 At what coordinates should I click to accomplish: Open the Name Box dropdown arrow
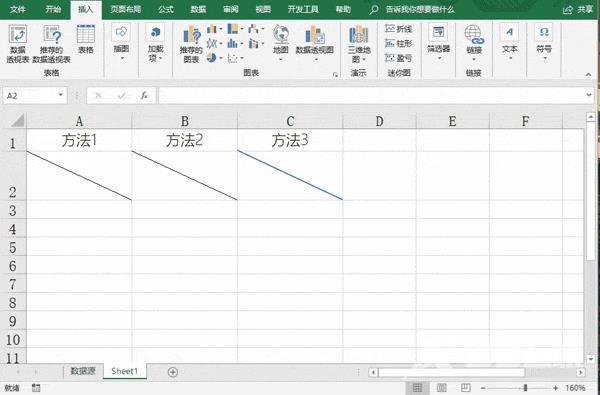click(60, 95)
